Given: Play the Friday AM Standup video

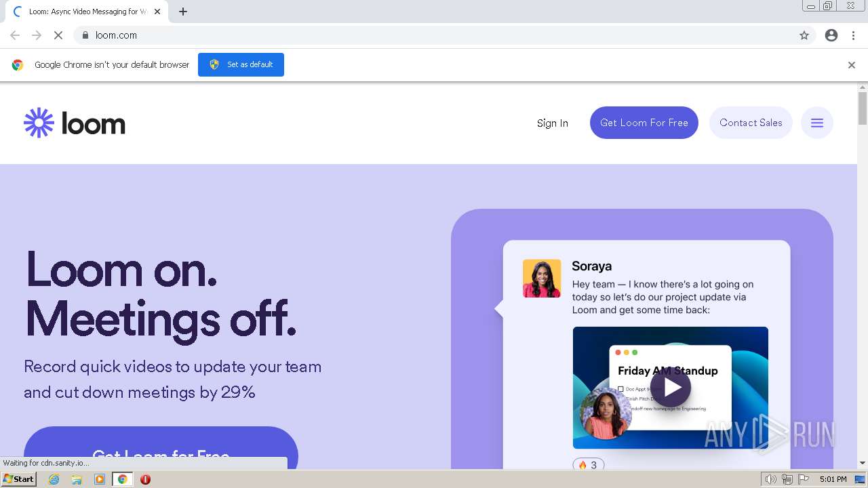Looking at the screenshot, I should point(671,387).
